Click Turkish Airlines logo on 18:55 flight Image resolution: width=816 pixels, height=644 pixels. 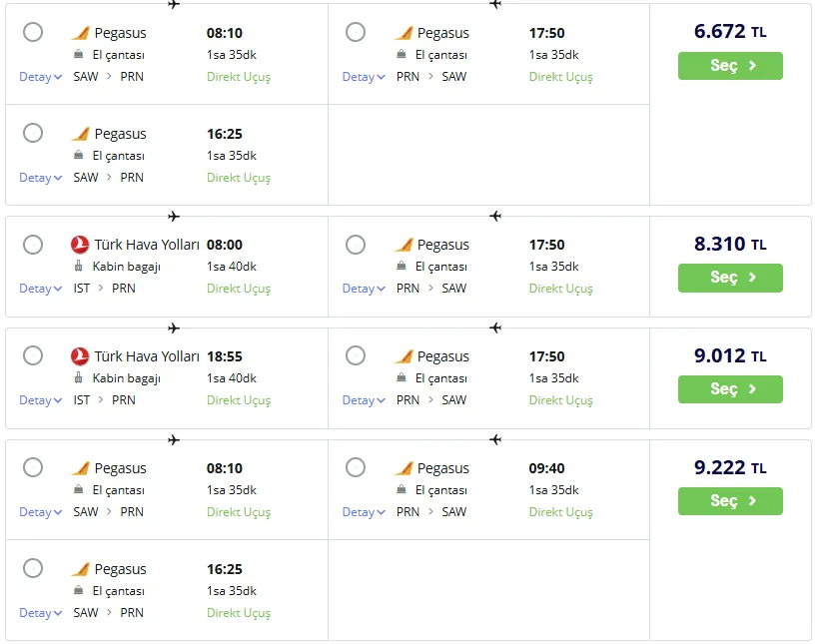click(80, 356)
